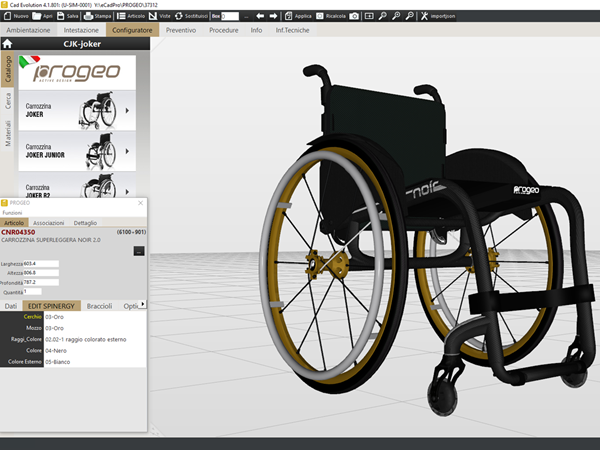Image resolution: width=600 pixels, height=450 pixels.
Task: Open the Braccioli tab
Action: [x=99, y=306]
